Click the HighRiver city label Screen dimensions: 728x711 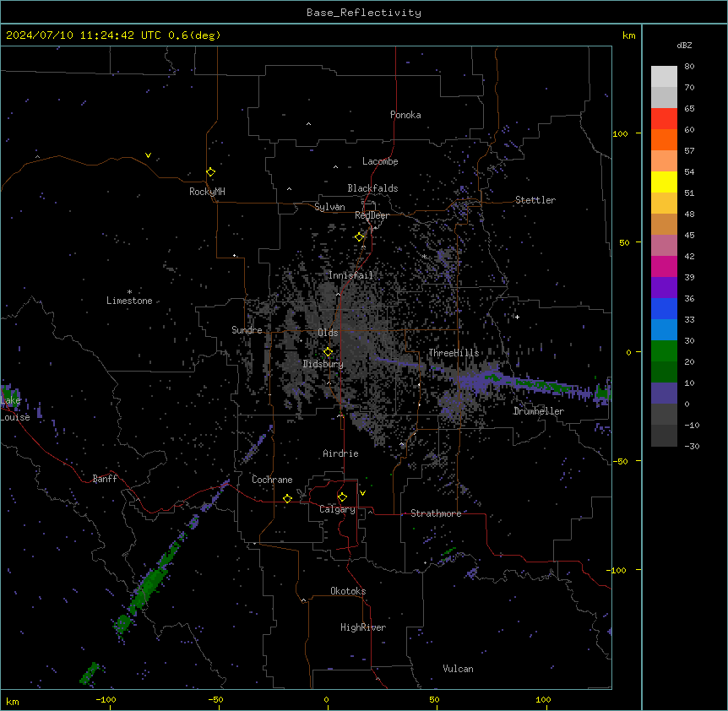363,627
